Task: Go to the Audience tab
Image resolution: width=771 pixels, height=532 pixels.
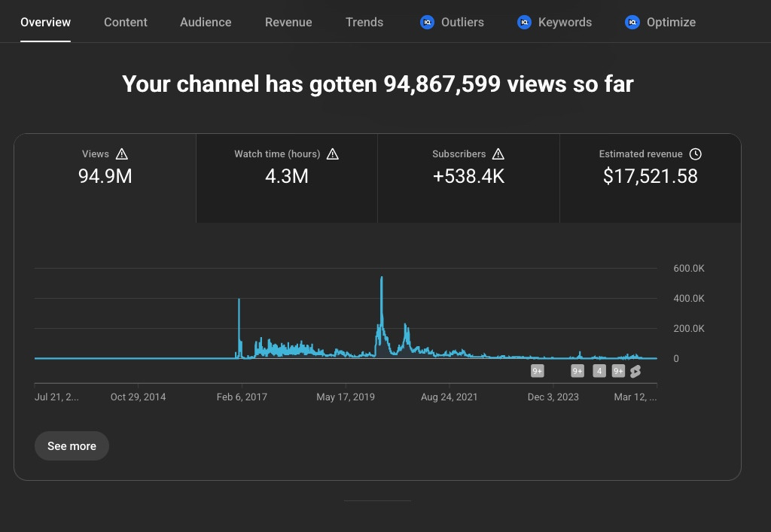Action: click(x=206, y=23)
